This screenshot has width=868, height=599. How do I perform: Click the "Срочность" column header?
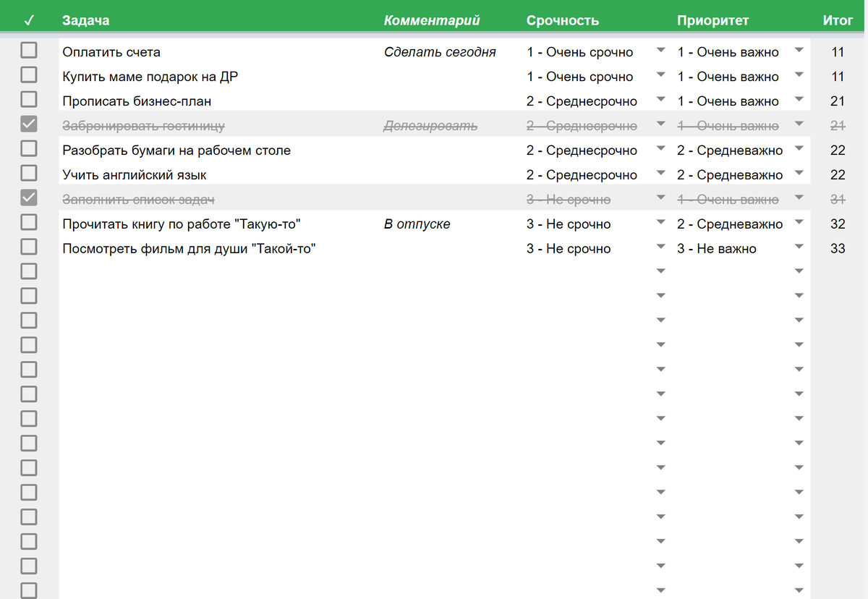tap(562, 20)
